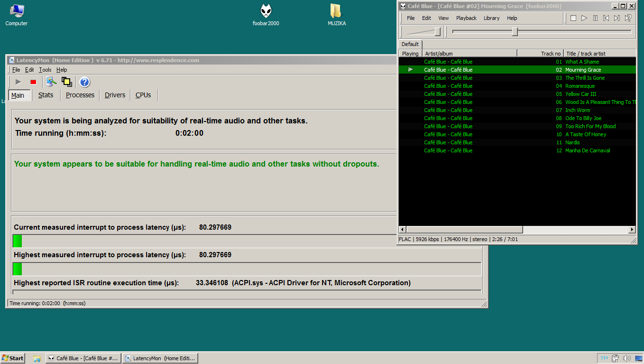Open LatencyMon blue question mark help
The height and width of the screenshot is (364, 644).
pos(84,82)
